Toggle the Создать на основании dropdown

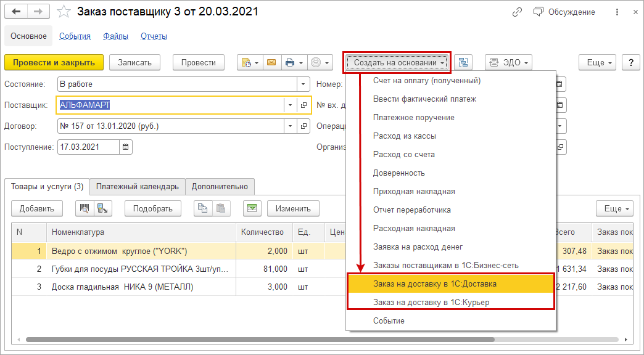pos(397,63)
